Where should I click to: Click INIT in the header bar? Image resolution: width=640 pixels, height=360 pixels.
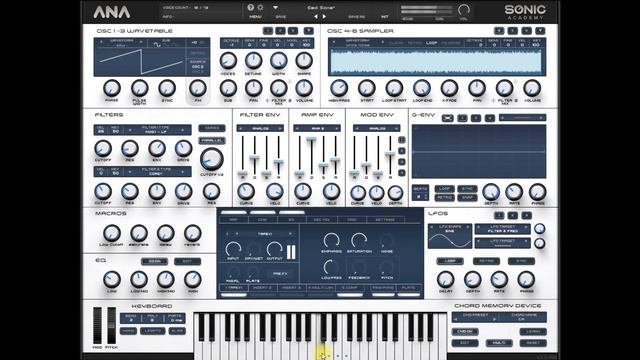pos(384,17)
